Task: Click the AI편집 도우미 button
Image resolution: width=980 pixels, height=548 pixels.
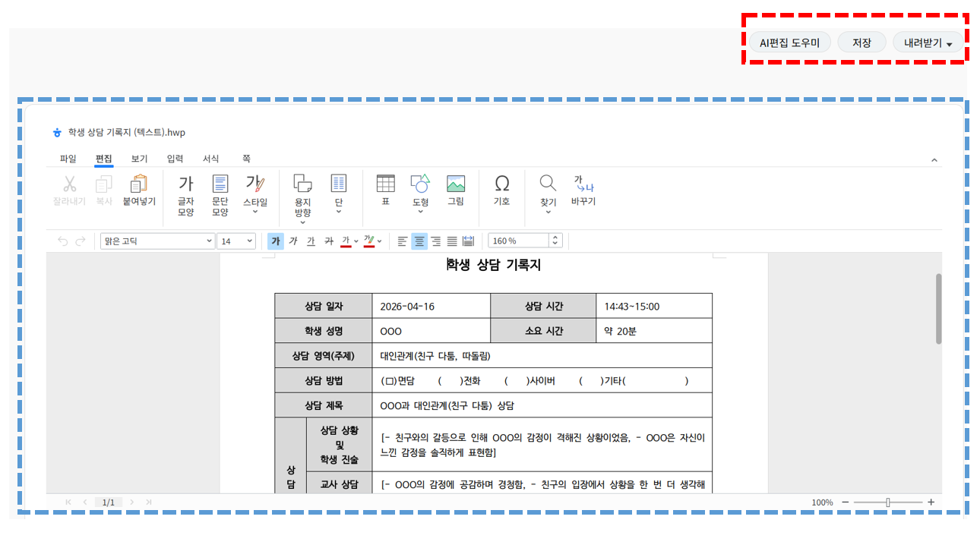Action: tap(789, 43)
